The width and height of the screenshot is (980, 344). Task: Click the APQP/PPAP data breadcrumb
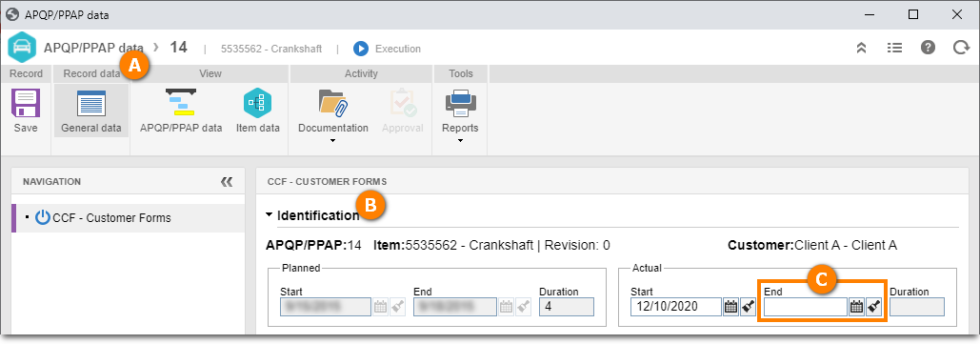pos(93,48)
